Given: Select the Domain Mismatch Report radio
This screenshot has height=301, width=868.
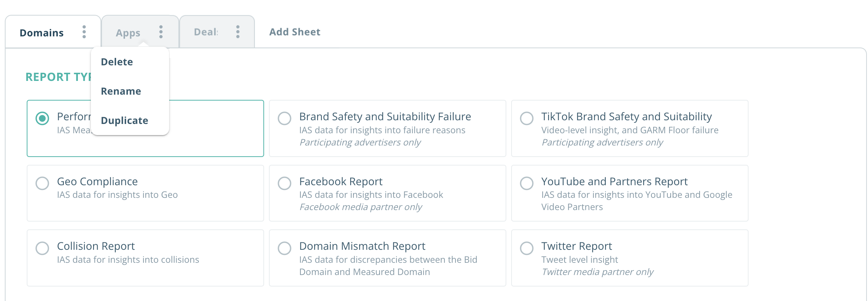Looking at the screenshot, I should pos(285,248).
